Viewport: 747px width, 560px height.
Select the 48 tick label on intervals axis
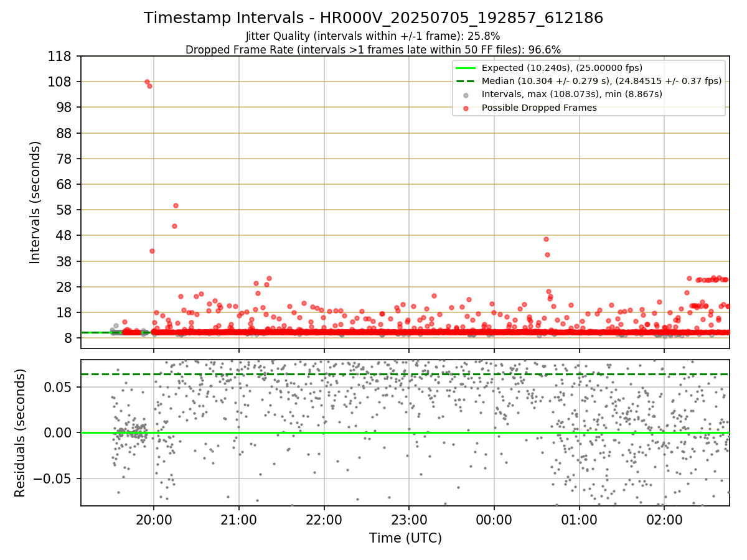coord(63,235)
